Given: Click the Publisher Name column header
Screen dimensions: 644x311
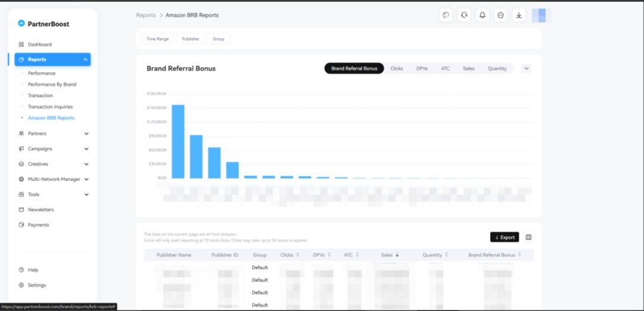Looking at the screenshot, I should (x=174, y=255).
